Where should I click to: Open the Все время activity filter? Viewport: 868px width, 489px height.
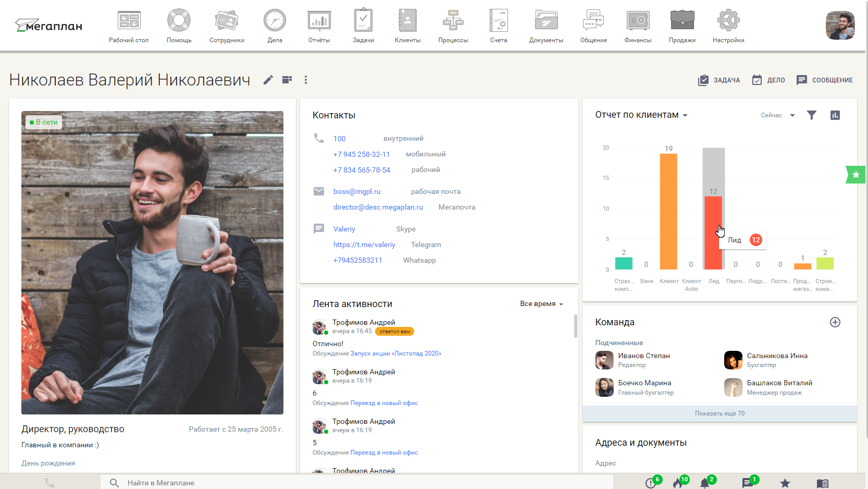tap(541, 304)
